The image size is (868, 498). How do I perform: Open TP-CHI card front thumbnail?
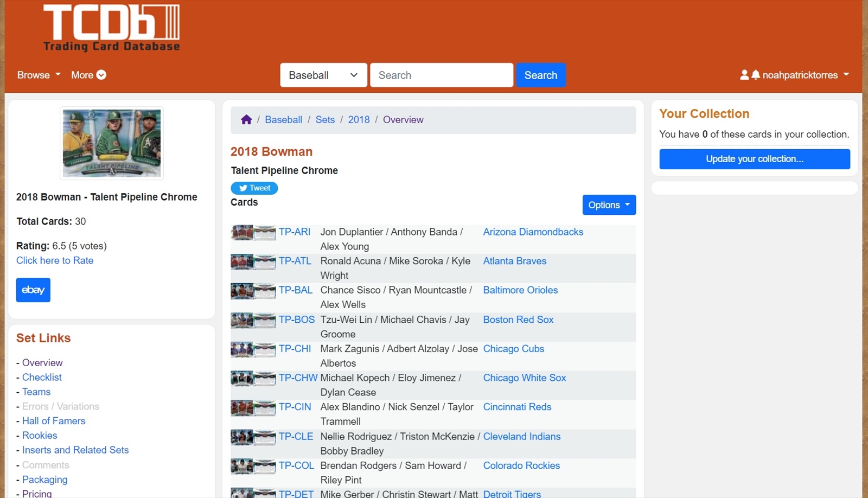pos(242,350)
